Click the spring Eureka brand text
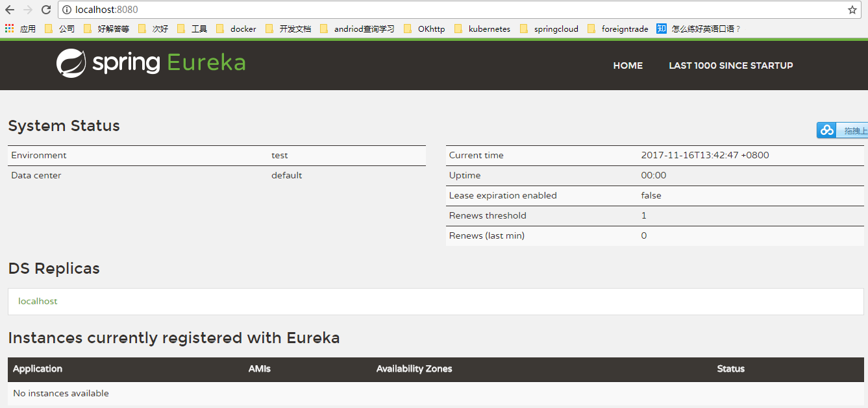 [169, 63]
